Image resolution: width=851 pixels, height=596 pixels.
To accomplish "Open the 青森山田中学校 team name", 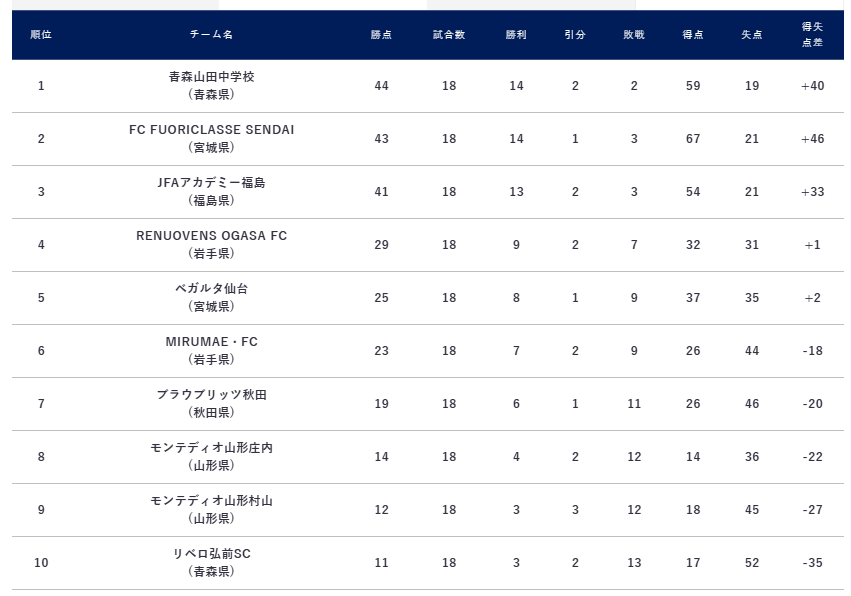I will 211,77.
